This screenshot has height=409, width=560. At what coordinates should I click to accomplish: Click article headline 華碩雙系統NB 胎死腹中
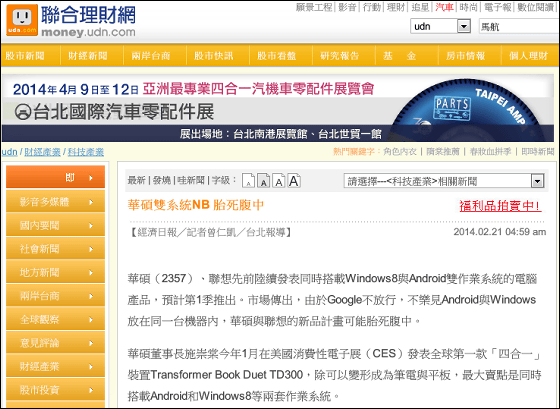click(x=196, y=205)
